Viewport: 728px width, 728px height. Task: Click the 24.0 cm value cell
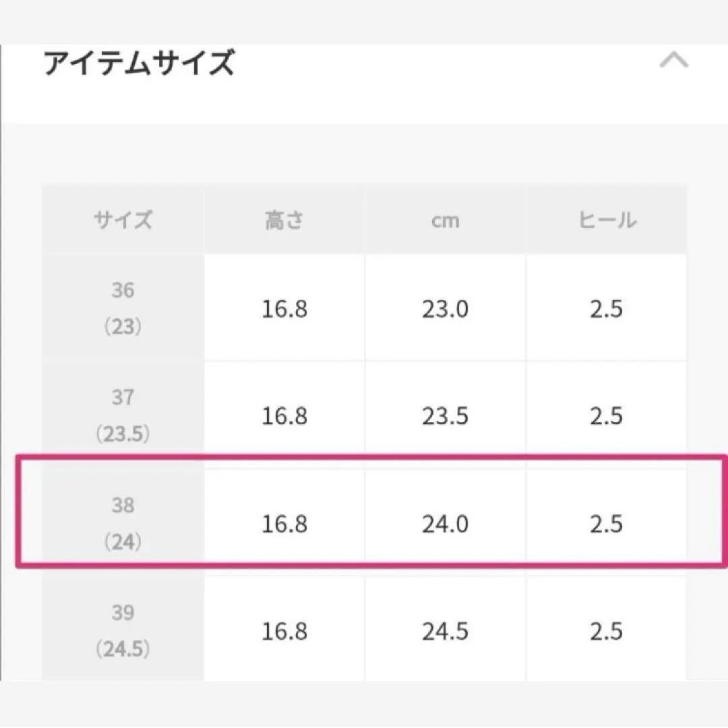click(445, 524)
